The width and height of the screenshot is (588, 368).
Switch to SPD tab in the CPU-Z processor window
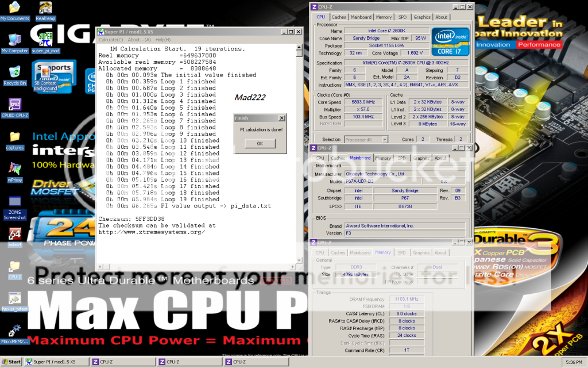(x=403, y=17)
